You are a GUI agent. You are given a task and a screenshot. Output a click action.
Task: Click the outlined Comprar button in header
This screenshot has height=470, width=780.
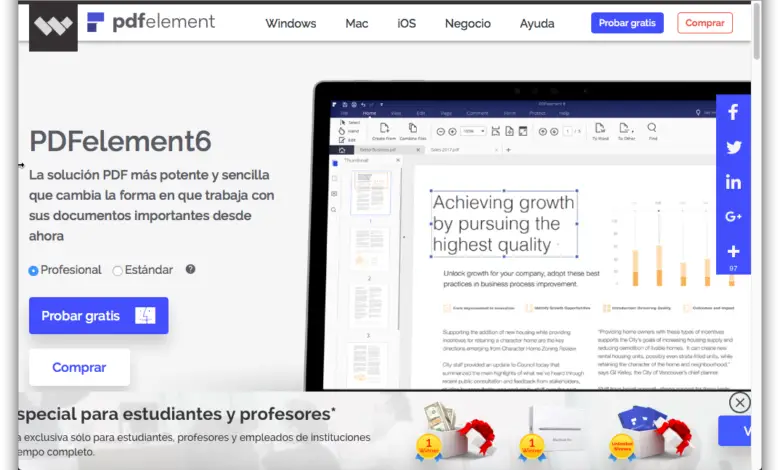coord(704,23)
